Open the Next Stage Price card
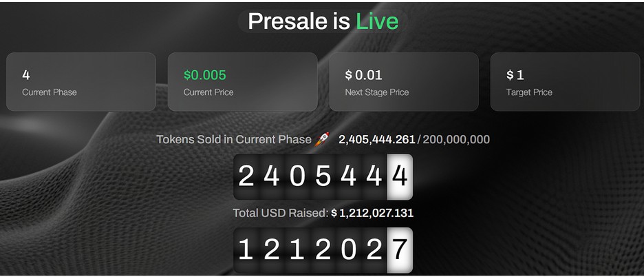This screenshot has width=644, height=277. pyautogui.click(x=404, y=81)
